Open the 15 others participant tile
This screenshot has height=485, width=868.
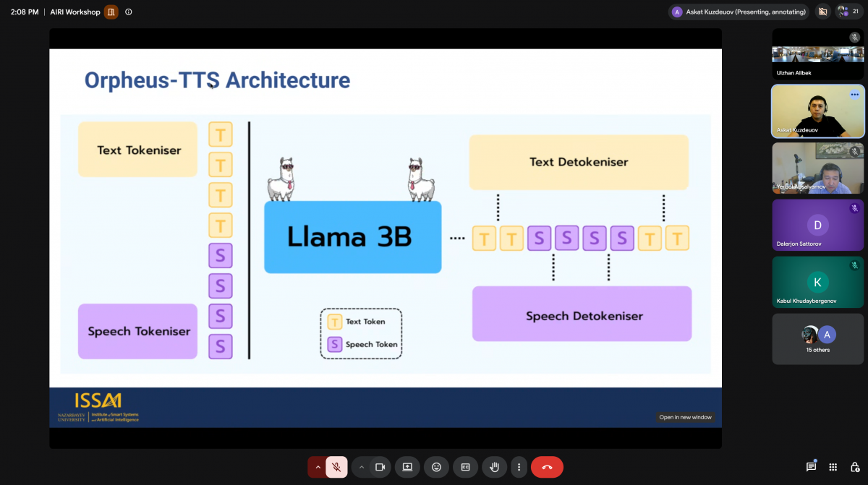click(x=818, y=339)
